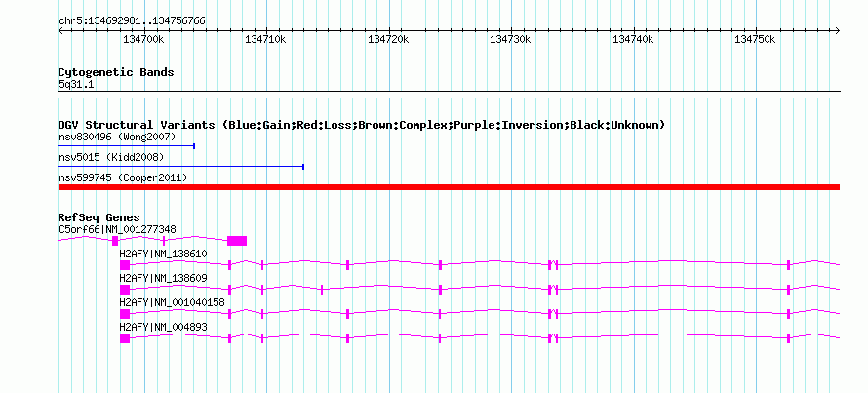The image size is (868, 393).
Task: Click the 134720k ruler tick label
Action: coord(388,39)
